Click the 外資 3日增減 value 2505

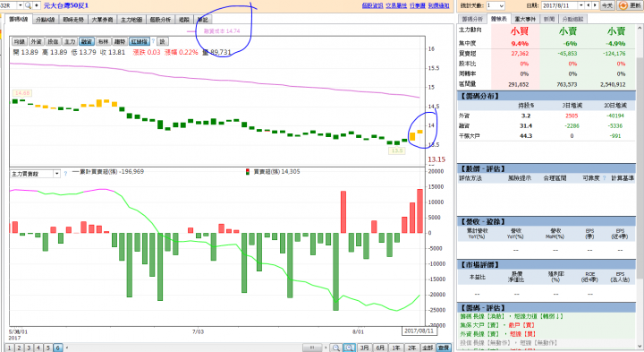[x=572, y=116]
